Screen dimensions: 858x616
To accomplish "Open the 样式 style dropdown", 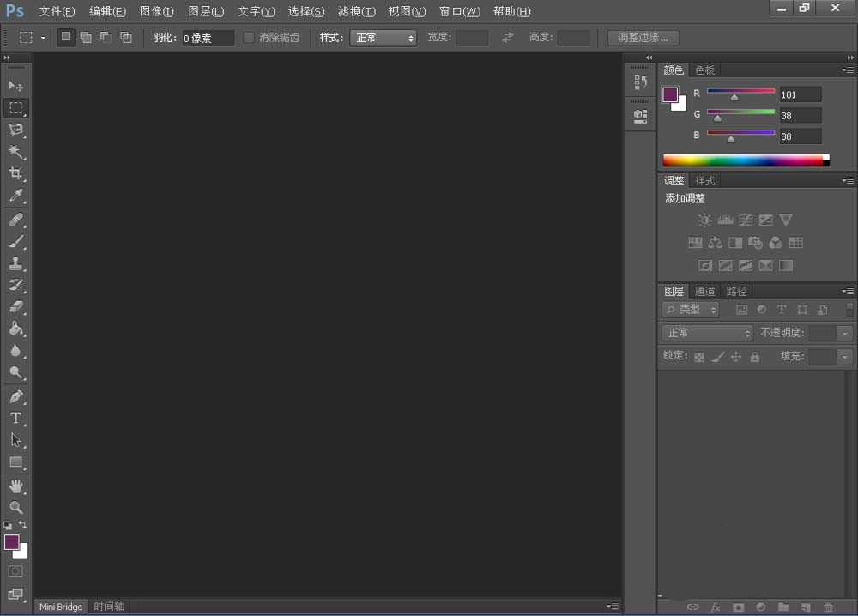I will 383,38.
